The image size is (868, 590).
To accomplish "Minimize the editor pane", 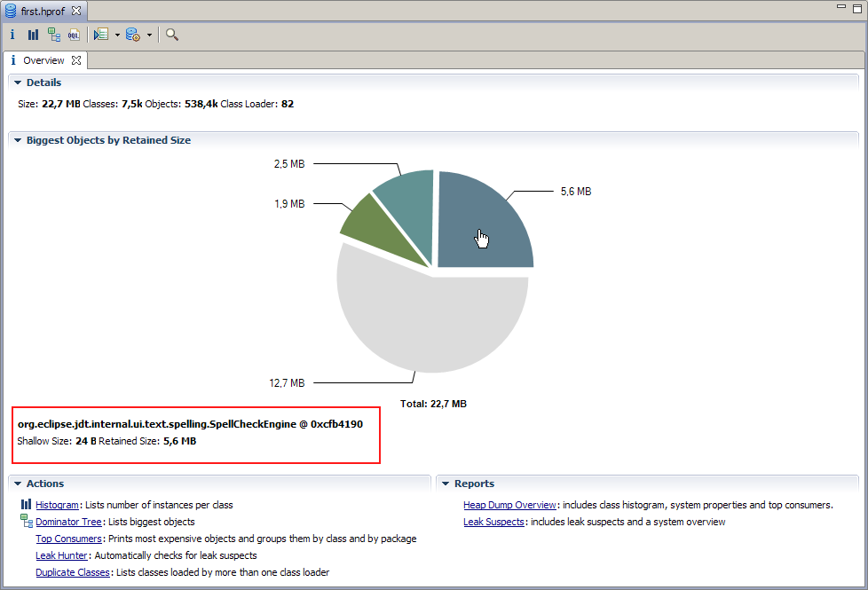I will (x=841, y=6).
